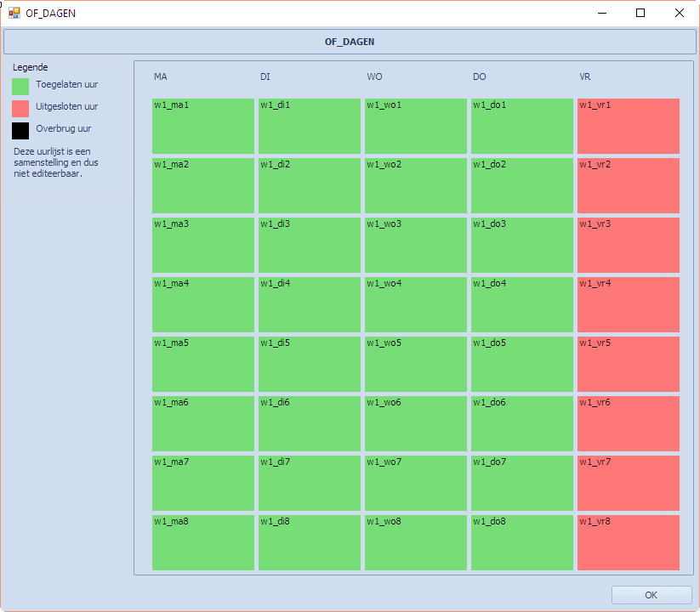This screenshot has height=612, width=700.
Task: Click the 'niet editeerbaar' notice text
Action: click(x=48, y=173)
